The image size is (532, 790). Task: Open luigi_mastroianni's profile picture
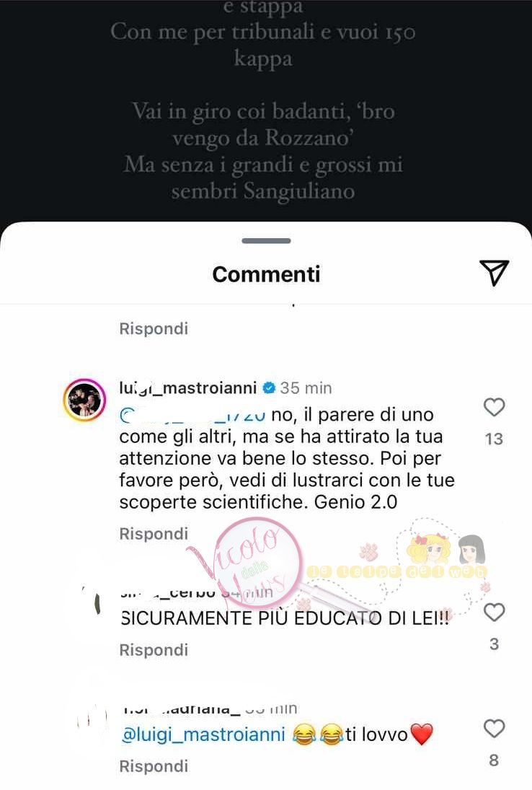click(84, 400)
